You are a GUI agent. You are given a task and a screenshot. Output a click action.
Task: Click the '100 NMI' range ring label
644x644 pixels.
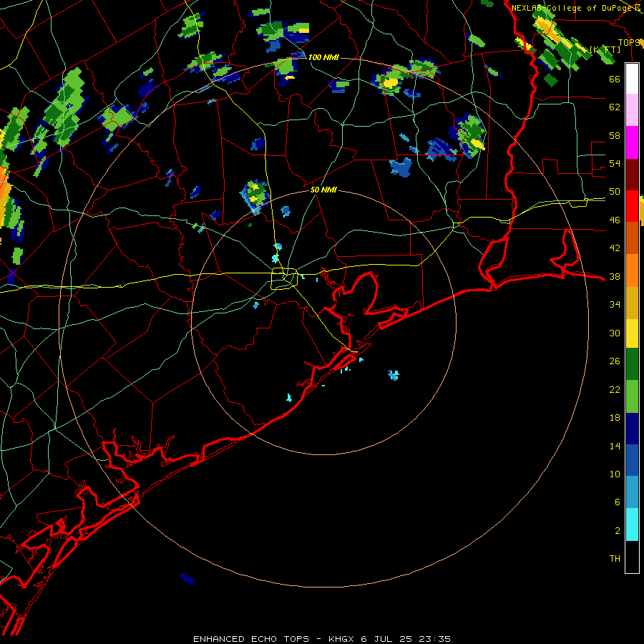pyautogui.click(x=323, y=57)
